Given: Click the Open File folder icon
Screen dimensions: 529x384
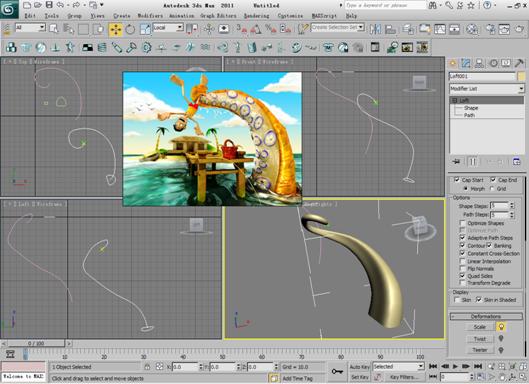Looking at the screenshot, I should click(x=38, y=5).
